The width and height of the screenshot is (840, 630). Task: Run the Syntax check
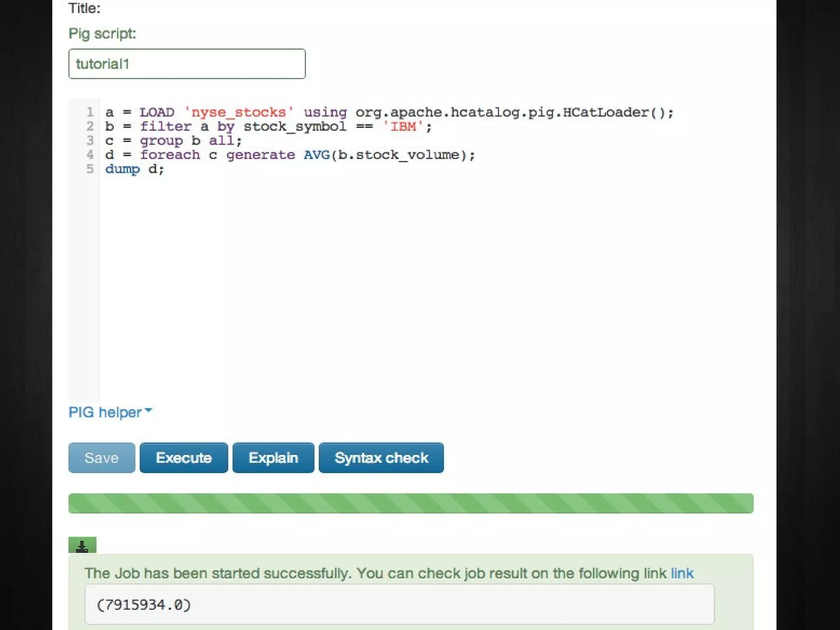pos(381,458)
